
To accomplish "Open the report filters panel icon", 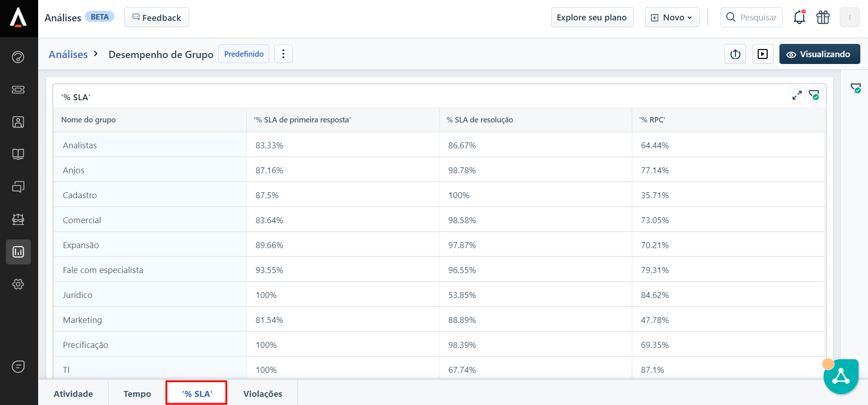I will coord(855,88).
